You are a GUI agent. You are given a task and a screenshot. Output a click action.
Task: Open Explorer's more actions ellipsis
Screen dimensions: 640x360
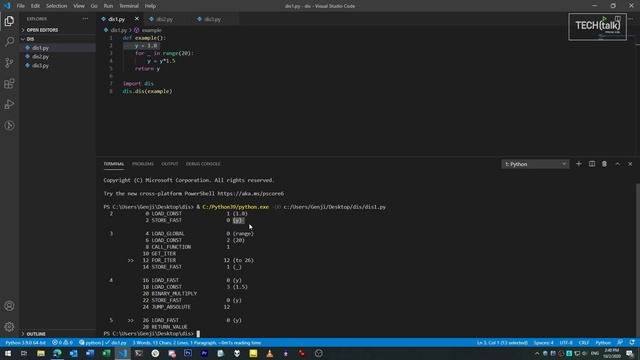tap(85, 19)
